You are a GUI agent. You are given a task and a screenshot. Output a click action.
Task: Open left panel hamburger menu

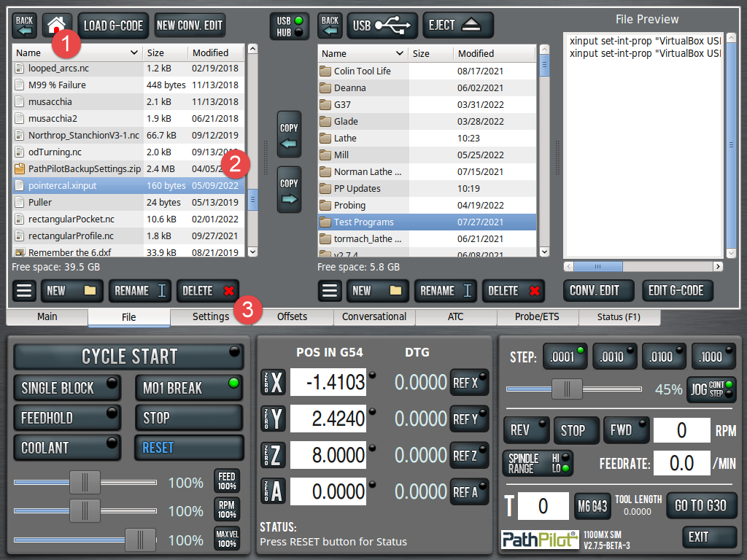point(24,290)
